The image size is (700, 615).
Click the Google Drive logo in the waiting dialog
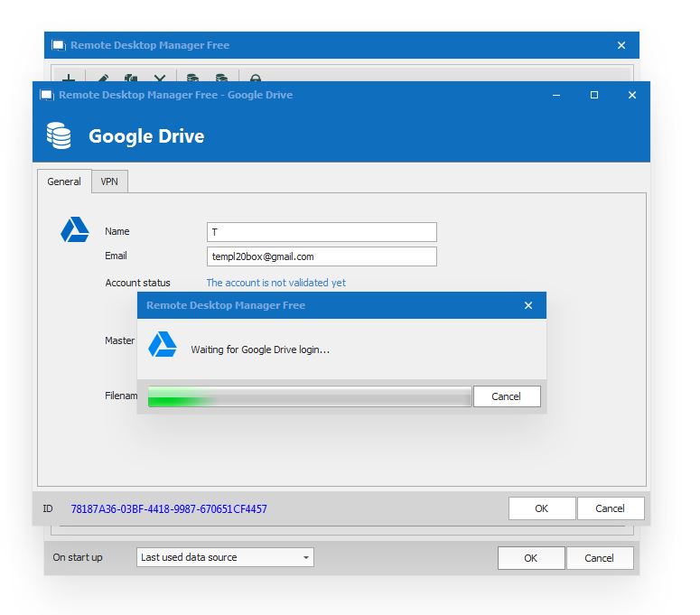click(163, 344)
